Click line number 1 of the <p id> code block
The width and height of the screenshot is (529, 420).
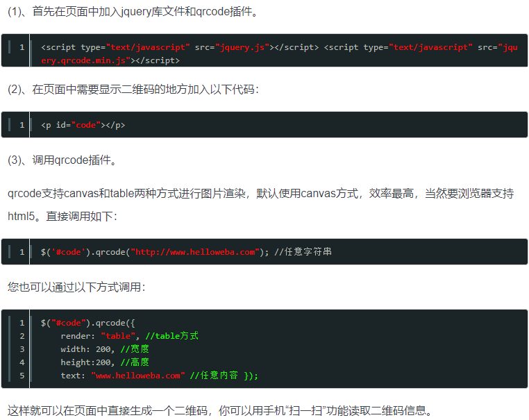(22, 125)
